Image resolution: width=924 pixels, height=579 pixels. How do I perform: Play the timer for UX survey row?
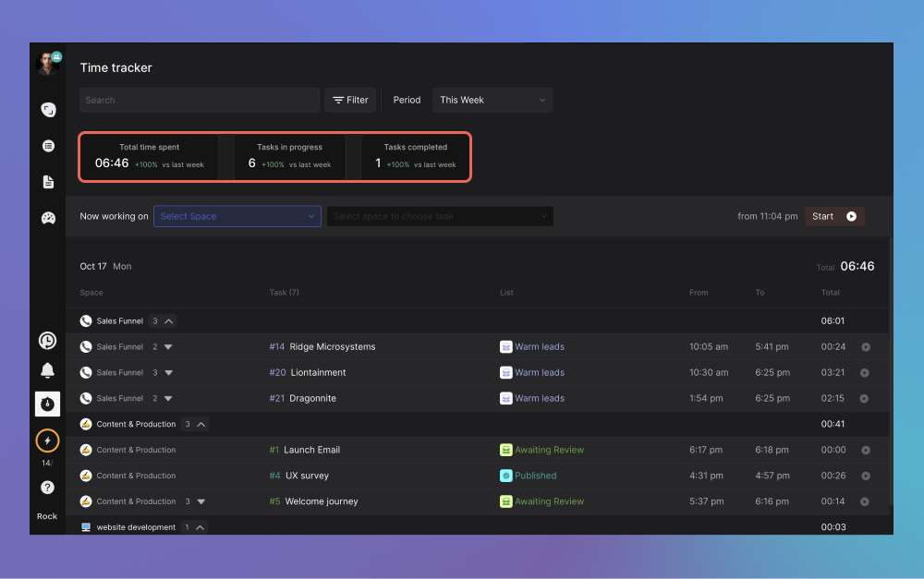click(866, 476)
